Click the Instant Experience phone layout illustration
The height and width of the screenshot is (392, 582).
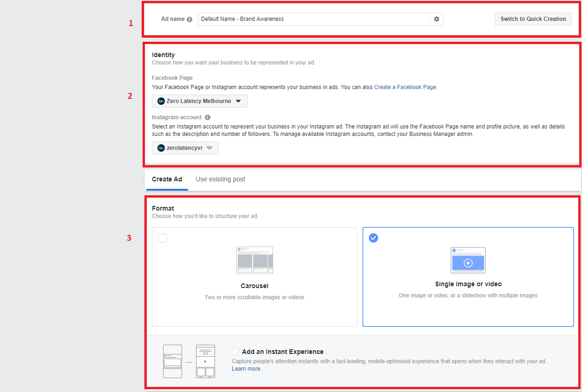point(189,361)
